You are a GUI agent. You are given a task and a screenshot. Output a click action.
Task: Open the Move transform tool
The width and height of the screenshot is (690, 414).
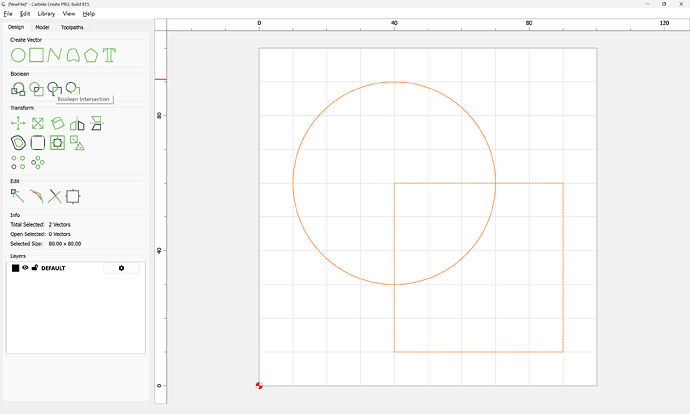[18, 123]
